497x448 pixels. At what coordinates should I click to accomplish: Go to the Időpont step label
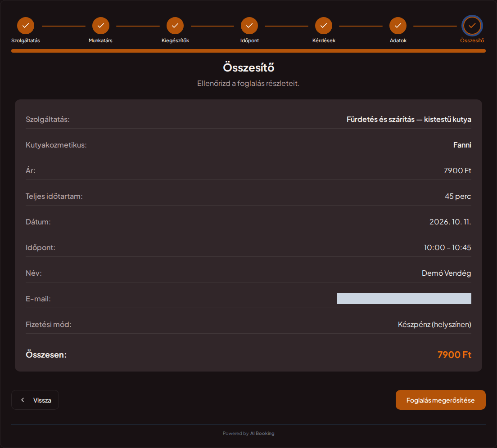click(x=249, y=40)
